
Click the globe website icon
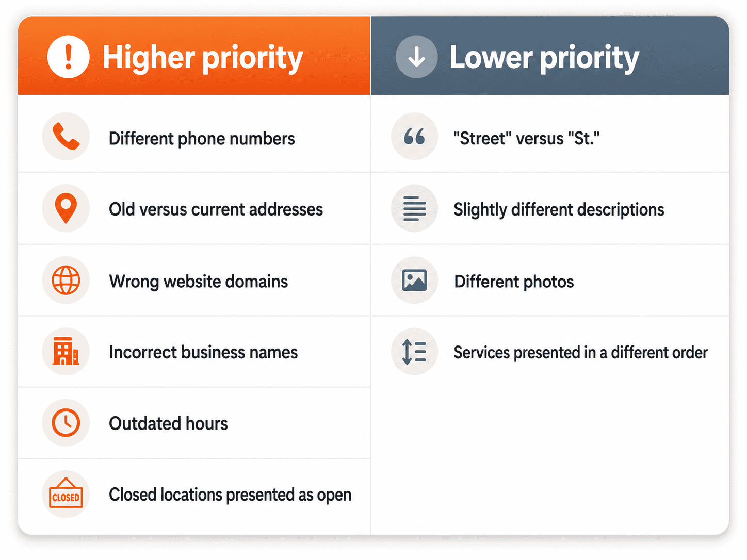[66, 280]
